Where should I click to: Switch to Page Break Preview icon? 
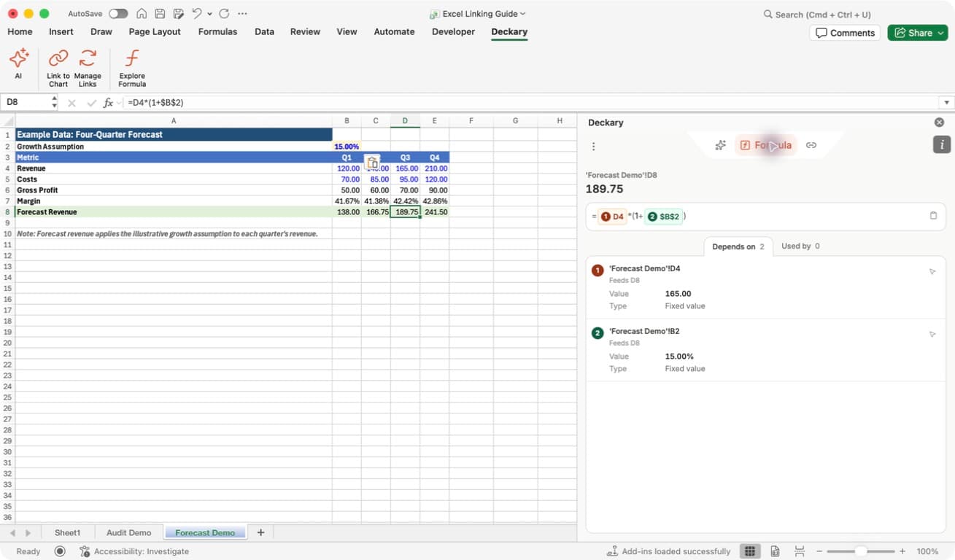(800, 551)
